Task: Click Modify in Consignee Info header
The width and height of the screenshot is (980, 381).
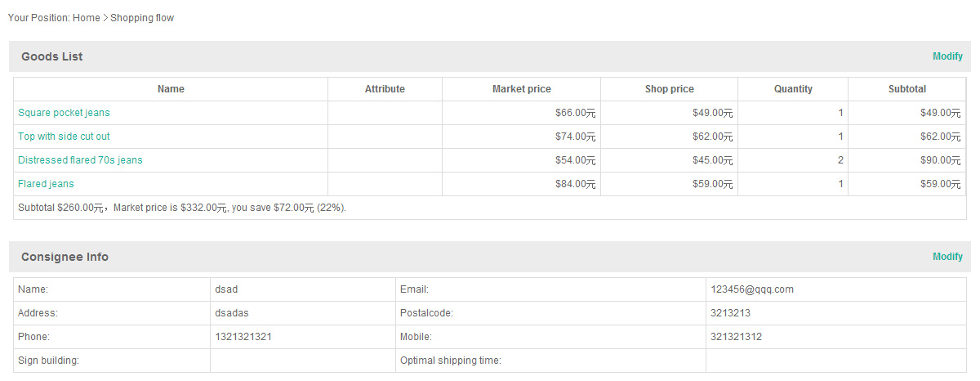Action: (x=947, y=257)
